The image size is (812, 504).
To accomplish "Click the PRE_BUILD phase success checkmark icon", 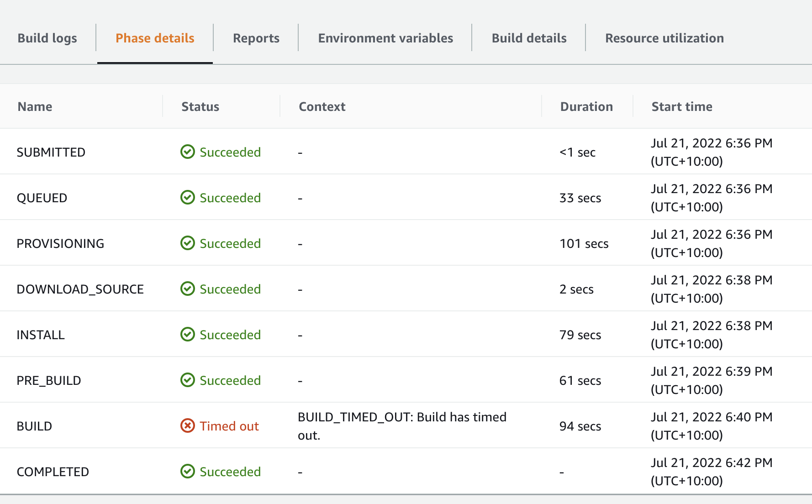I will [187, 380].
